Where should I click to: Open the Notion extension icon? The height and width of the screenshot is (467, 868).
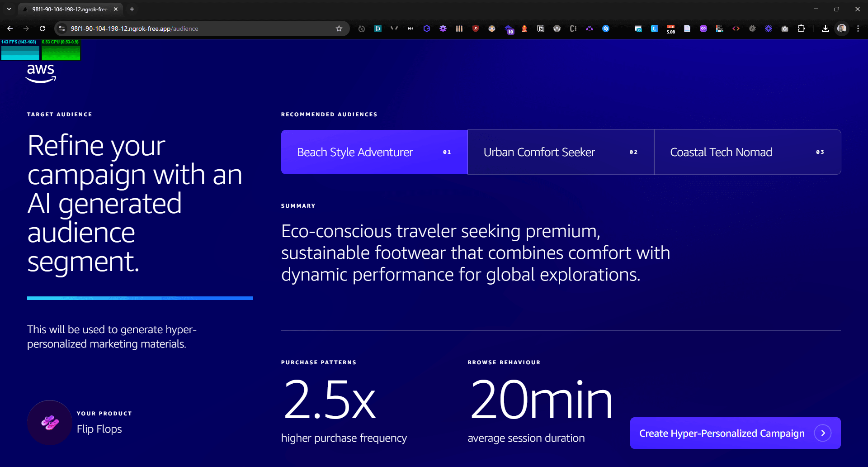point(541,29)
